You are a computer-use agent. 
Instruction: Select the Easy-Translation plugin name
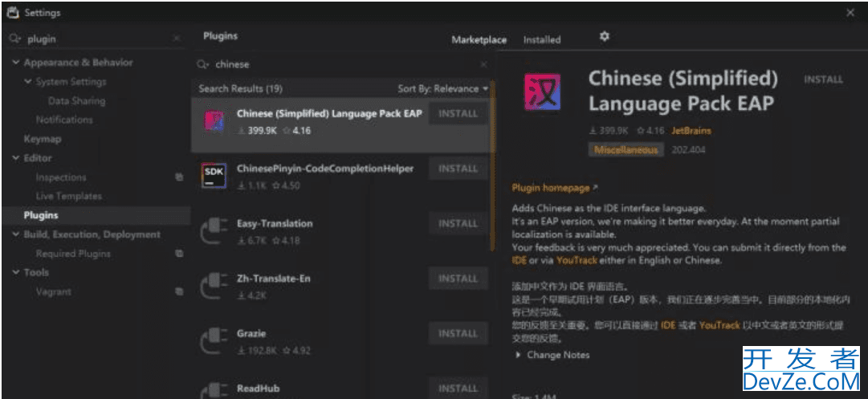(x=275, y=223)
